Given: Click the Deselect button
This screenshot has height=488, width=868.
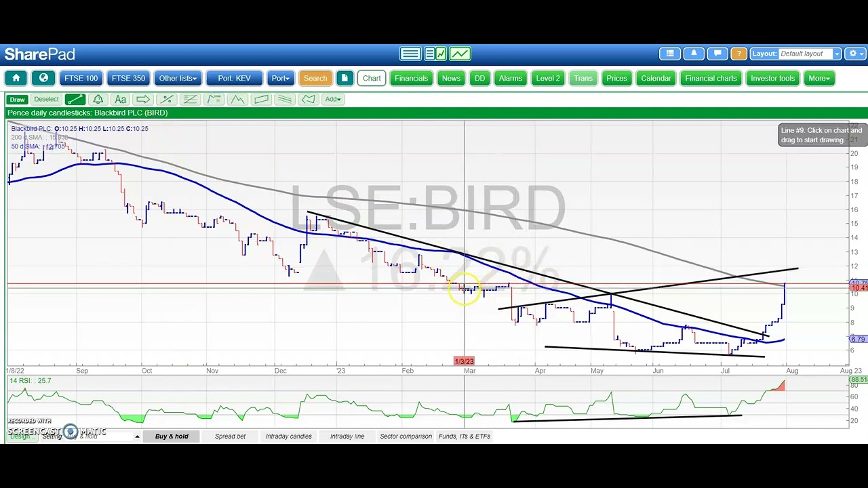Looking at the screenshot, I should (46, 99).
